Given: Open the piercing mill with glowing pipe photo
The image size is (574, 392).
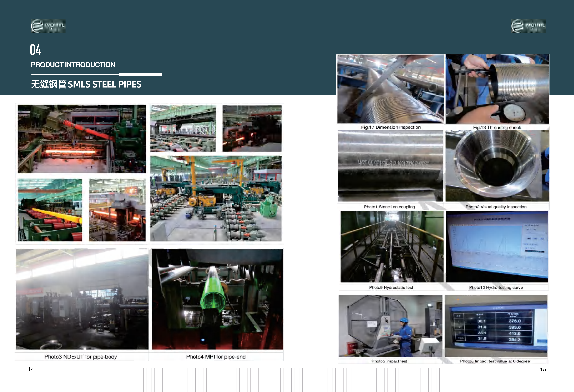Looking at the screenshot, I should point(117,210).
